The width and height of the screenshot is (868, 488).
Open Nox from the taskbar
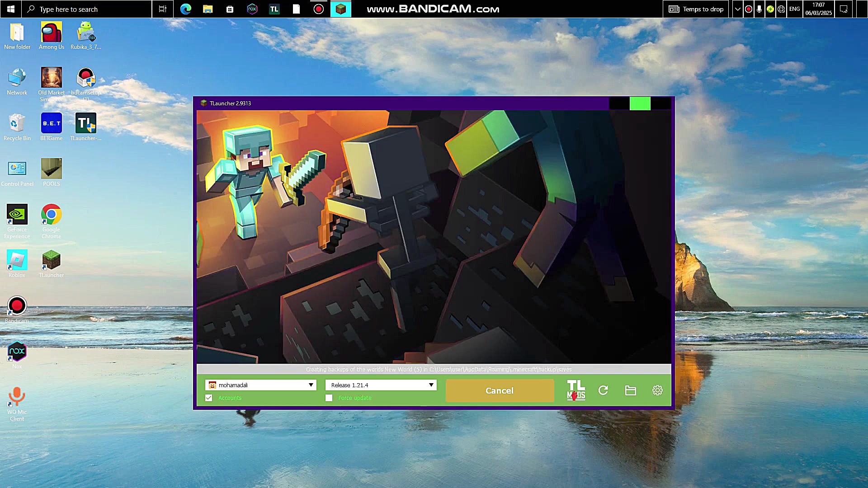[252, 9]
